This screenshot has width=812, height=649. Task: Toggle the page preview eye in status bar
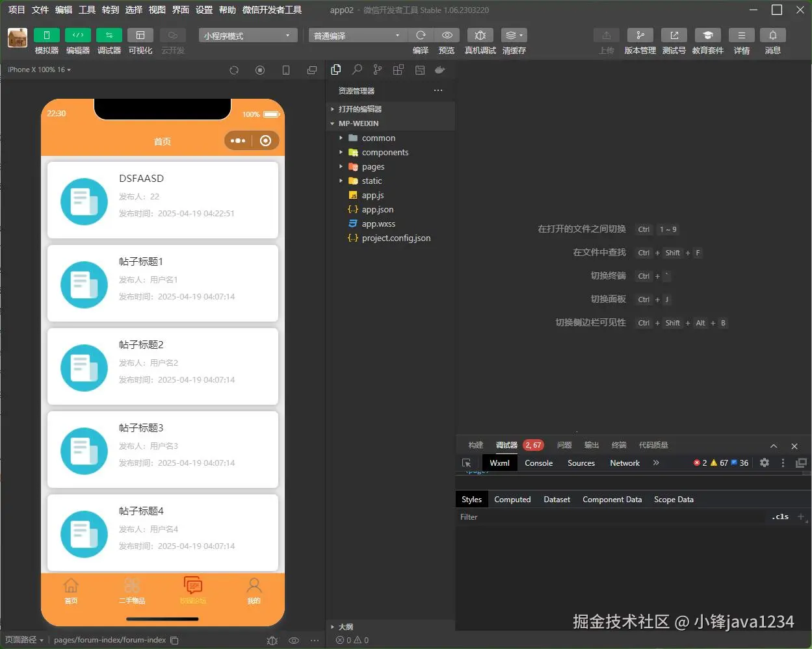pos(294,640)
